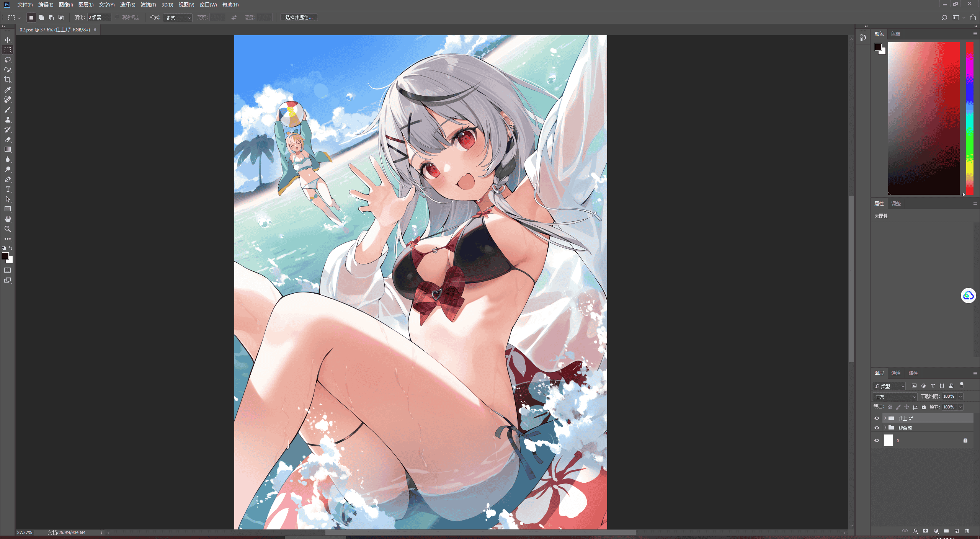980x539 pixels.
Task: Expand the 統合前 layer group
Action: click(x=885, y=428)
